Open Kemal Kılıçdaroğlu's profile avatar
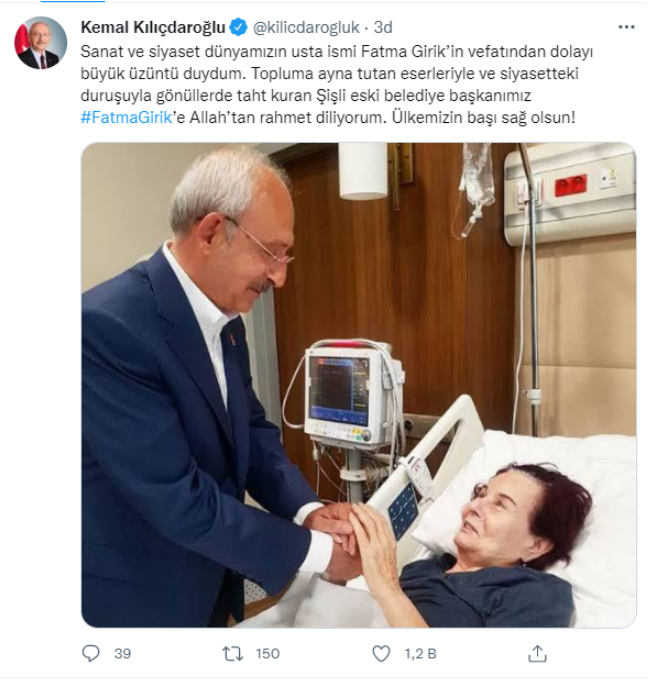The height and width of the screenshot is (694, 670). tap(41, 42)
